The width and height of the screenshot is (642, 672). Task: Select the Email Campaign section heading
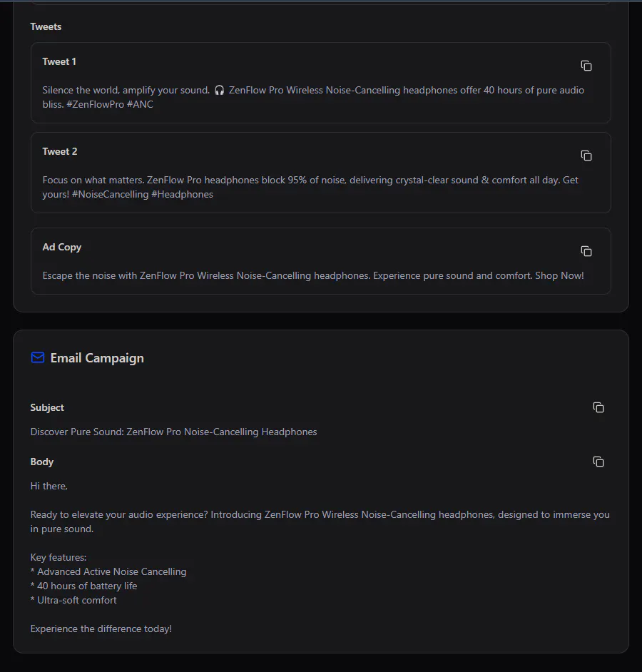[x=97, y=358]
